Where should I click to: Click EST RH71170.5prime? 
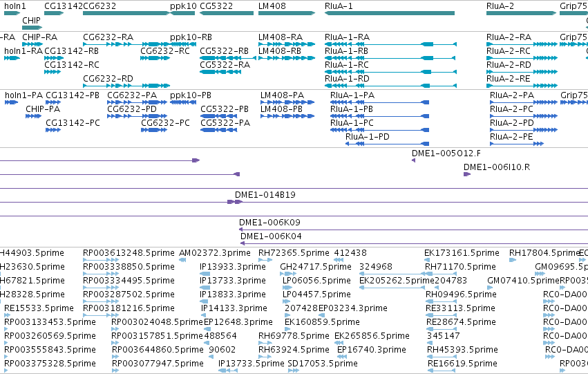click(441, 274)
